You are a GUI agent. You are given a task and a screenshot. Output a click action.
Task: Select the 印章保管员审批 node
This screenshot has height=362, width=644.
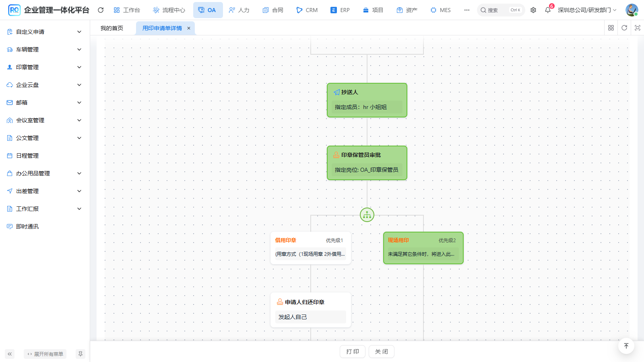[367, 163]
